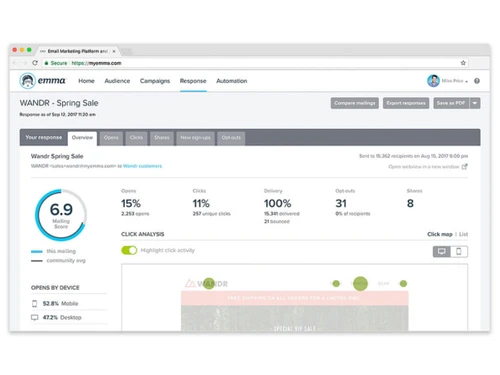Image resolution: width=500 pixels, height=375 pixels.
Task: Open webview in new window icon
Action: 465,167
